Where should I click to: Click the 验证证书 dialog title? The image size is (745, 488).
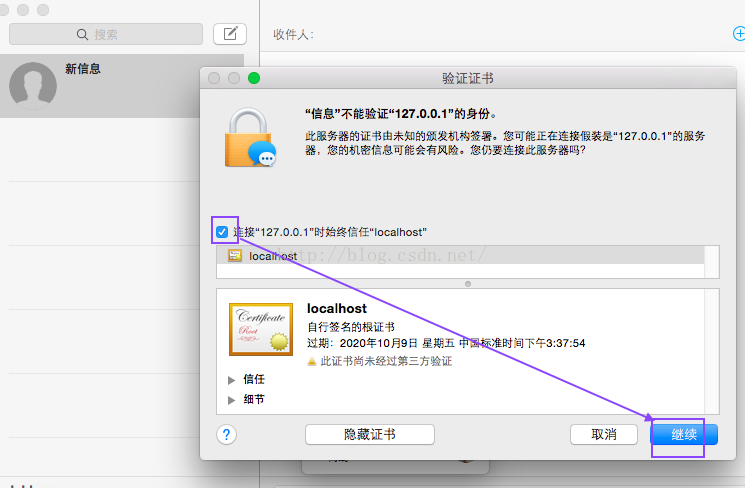(x=468, y=78)
